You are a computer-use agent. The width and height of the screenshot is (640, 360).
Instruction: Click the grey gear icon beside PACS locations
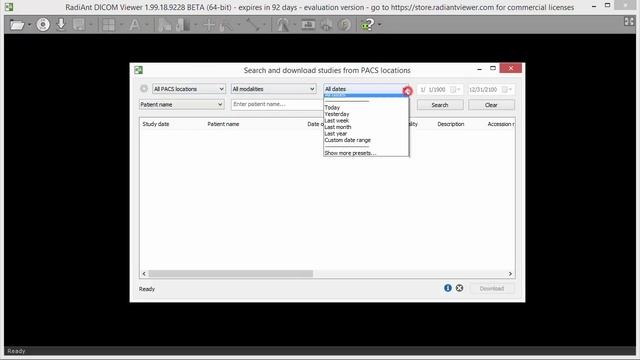(x=144, y=89)
